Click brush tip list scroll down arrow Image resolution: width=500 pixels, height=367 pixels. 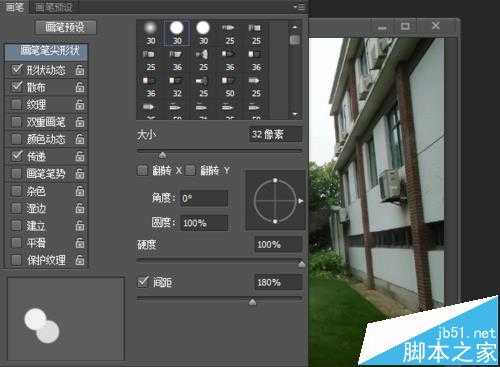tap(295, 114)
